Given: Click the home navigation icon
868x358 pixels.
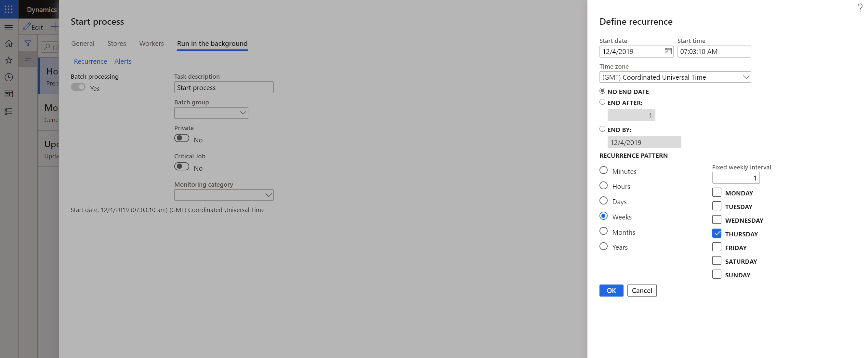Looking at the screenshot, I should tap(9, 43).
